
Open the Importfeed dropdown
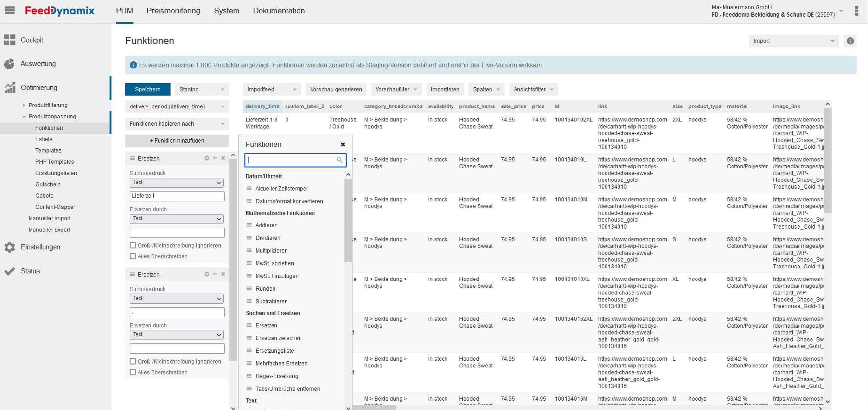tap(272, 89)
